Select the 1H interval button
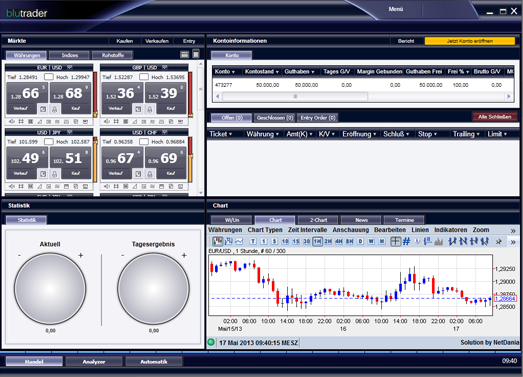The width and height of the screenshot is (523, 377). (317, 241)
